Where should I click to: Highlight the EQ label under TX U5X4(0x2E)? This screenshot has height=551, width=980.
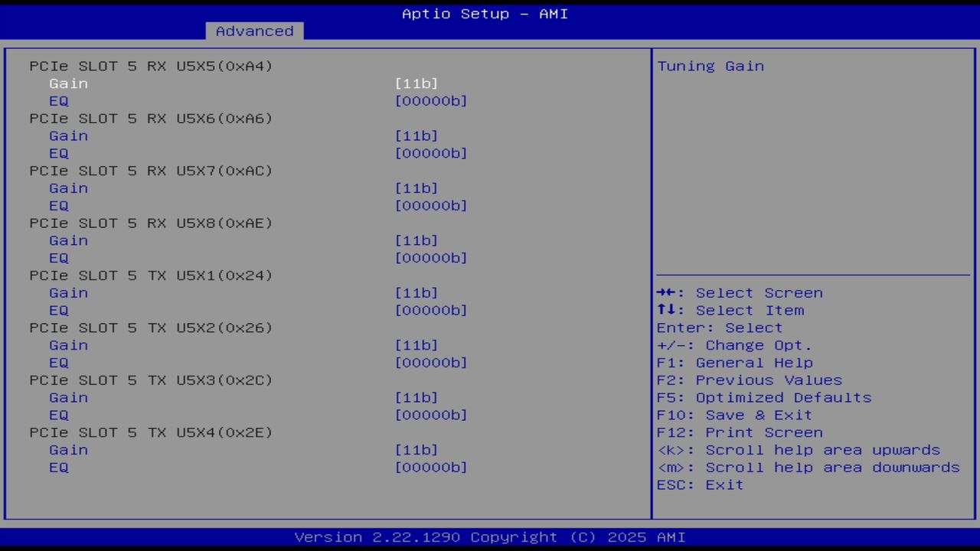pos(59,468)
